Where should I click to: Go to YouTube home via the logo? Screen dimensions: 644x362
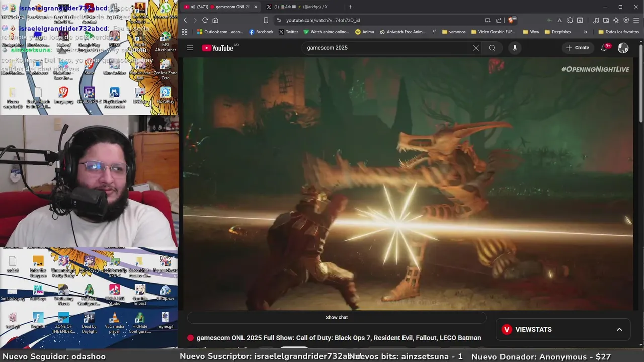[x=218, y=48]
